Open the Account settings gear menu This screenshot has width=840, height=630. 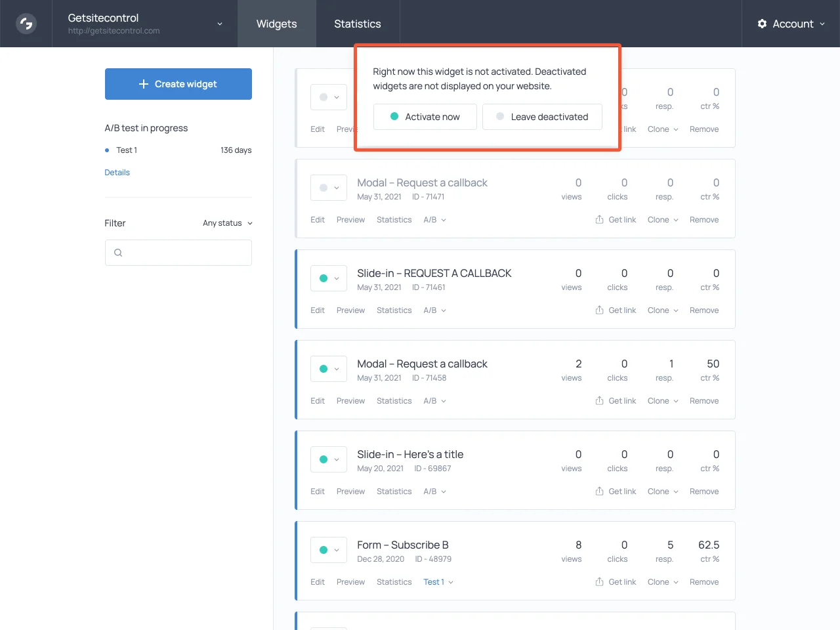coord(762,24)
